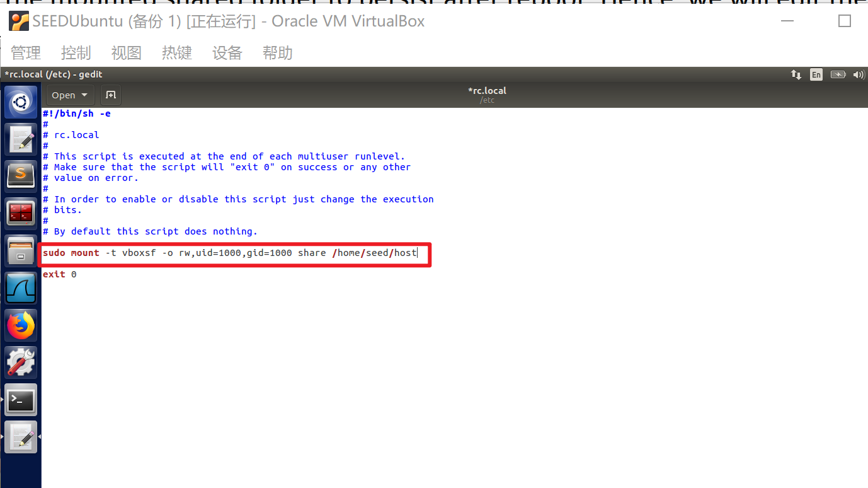
Task: Switch to the running gedit window icon
Action: point(21,437)
